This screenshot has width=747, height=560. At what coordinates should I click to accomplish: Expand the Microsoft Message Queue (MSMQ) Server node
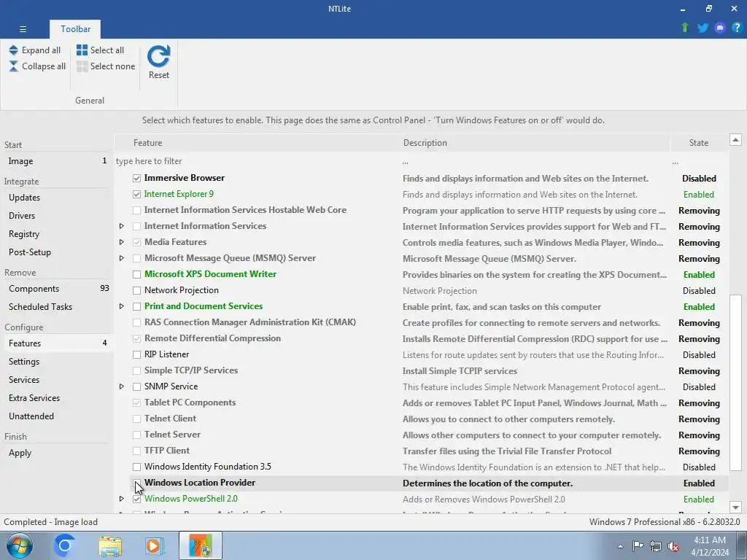tap(122, 258)
